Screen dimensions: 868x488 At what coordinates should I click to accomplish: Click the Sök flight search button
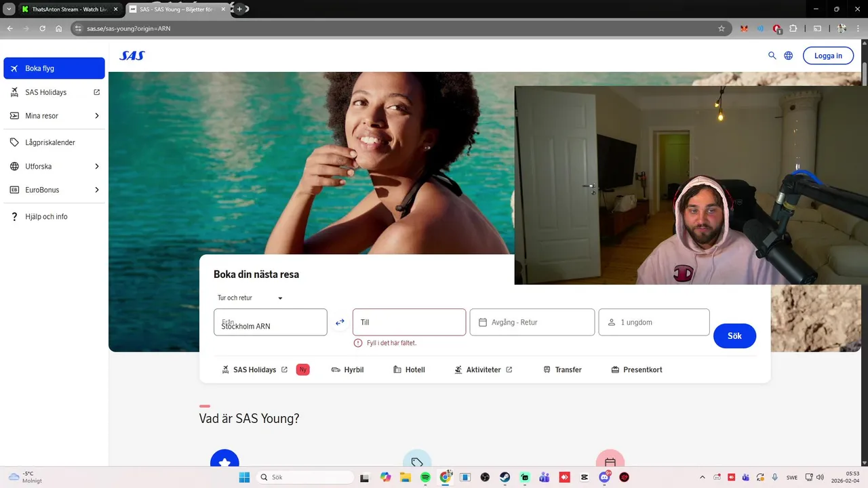pyautogui.click(x=734, y=335)
